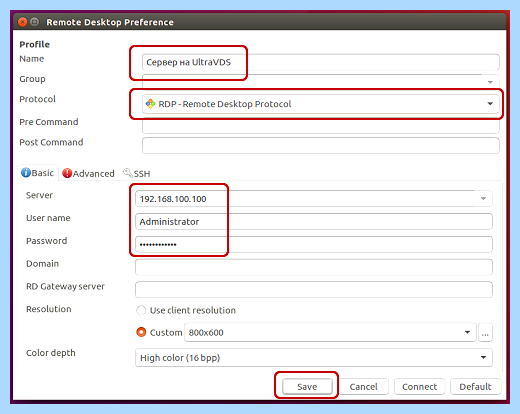520x414 pixels.
Task: Open the resolution list editor (...) button
Action: point(485,332)
